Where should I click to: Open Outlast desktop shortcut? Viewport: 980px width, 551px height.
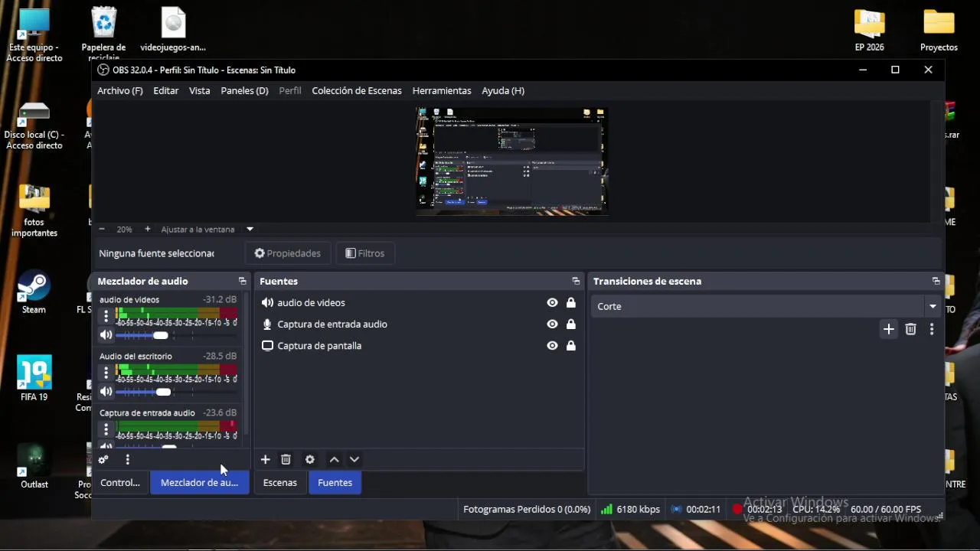tap(34, 466)
